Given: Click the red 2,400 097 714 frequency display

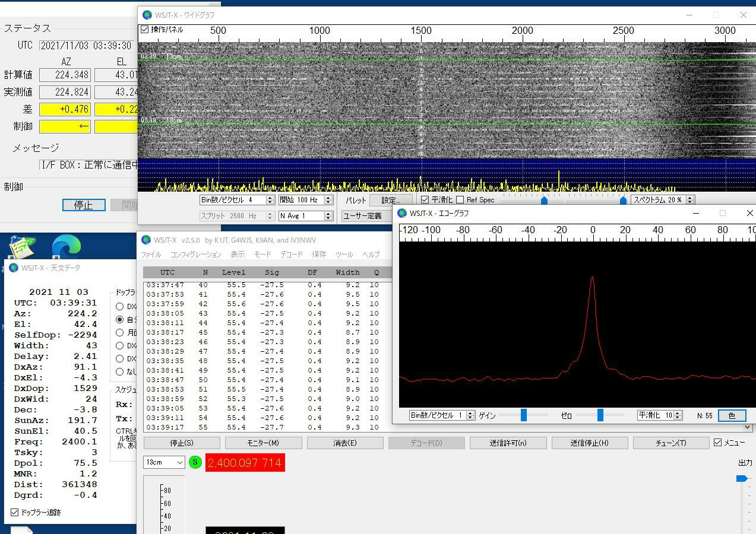Looking at the screenshot, I should pos(245,463).
